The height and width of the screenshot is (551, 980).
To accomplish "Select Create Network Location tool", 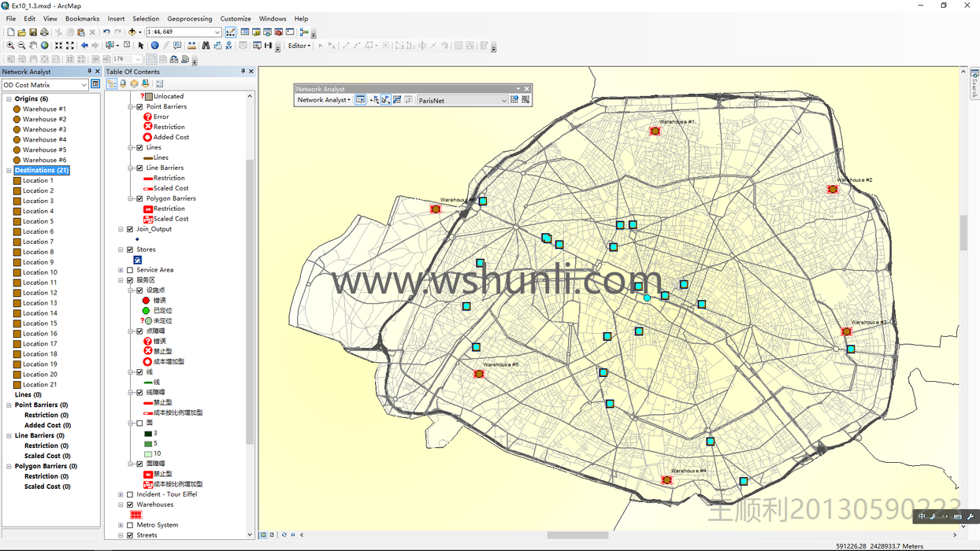I will tap(374, 100).
